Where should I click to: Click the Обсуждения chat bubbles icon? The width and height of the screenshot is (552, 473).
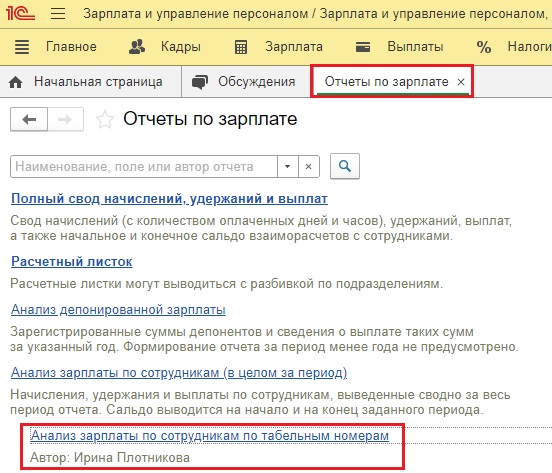[200, 82]
